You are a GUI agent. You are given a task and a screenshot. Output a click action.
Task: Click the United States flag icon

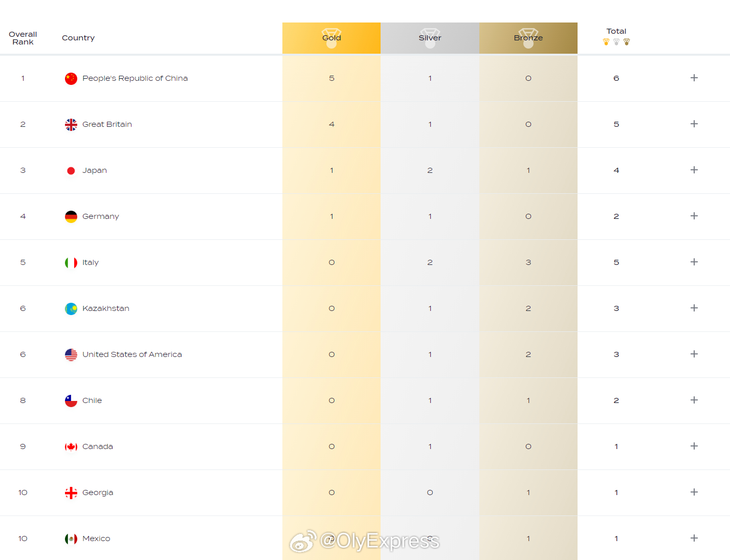71,354
